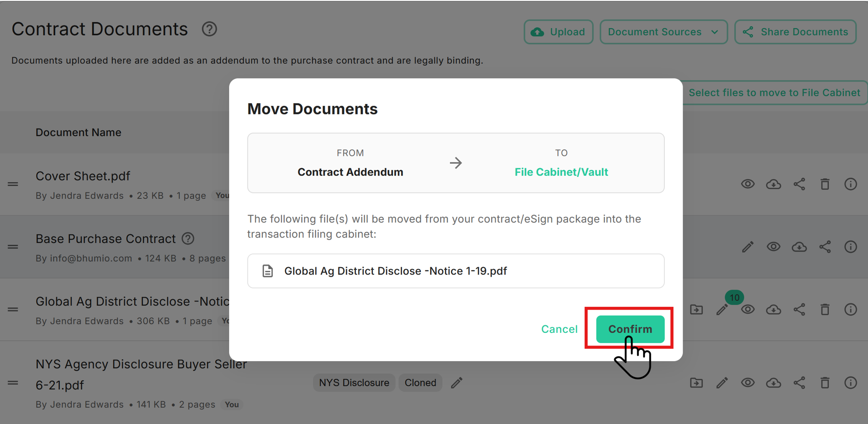Show info for NYS Agency Disclosure file
This screenshot has height=424, width=868.
851,383
